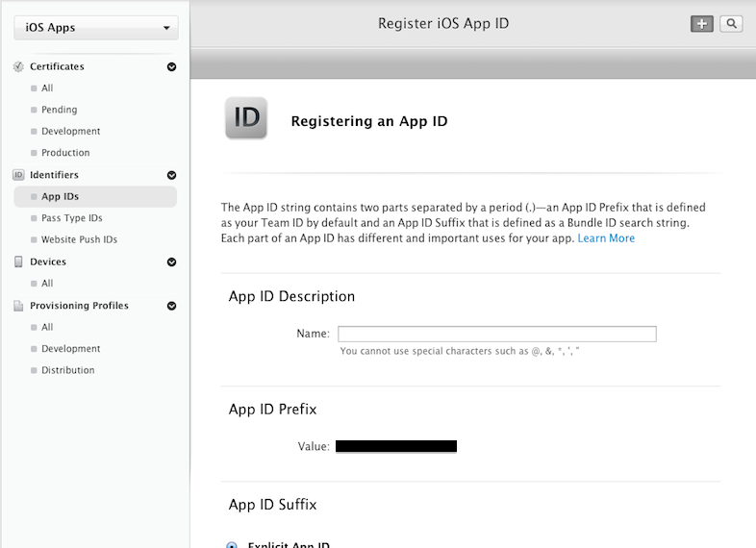
Task: Select Pending under Certificates
Action: 59,110
